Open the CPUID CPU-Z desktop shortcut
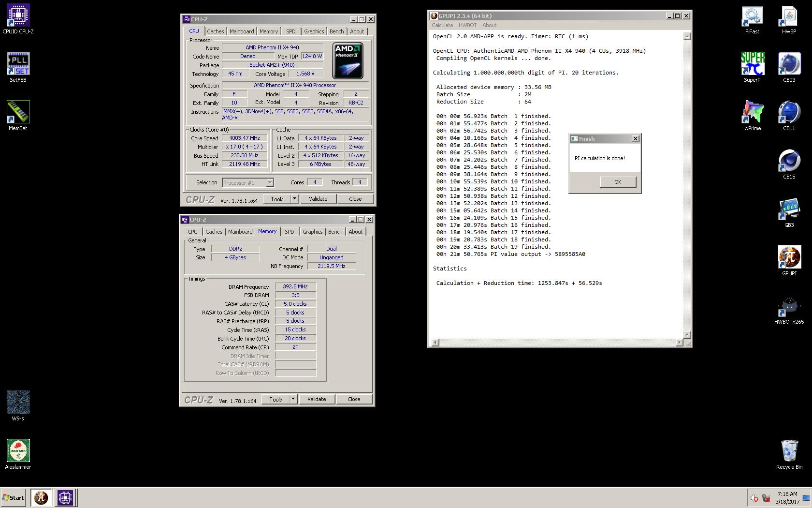The image size is (812, 508). [18, 19]
